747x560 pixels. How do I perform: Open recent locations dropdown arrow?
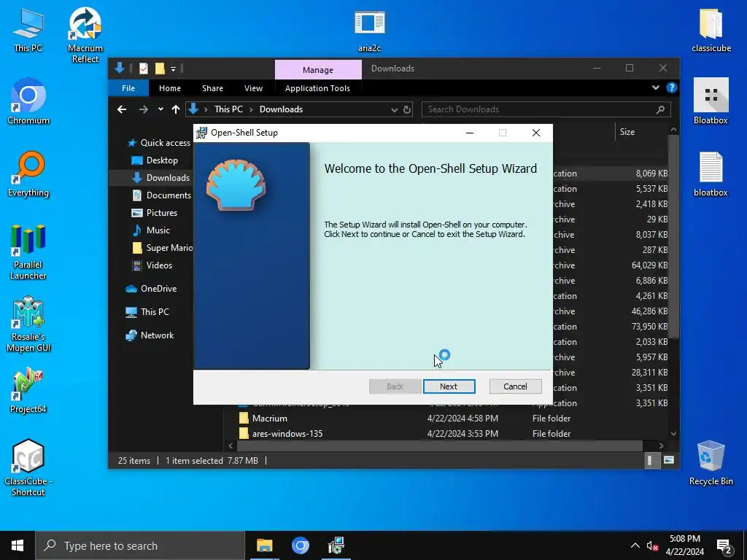[160, 109]
